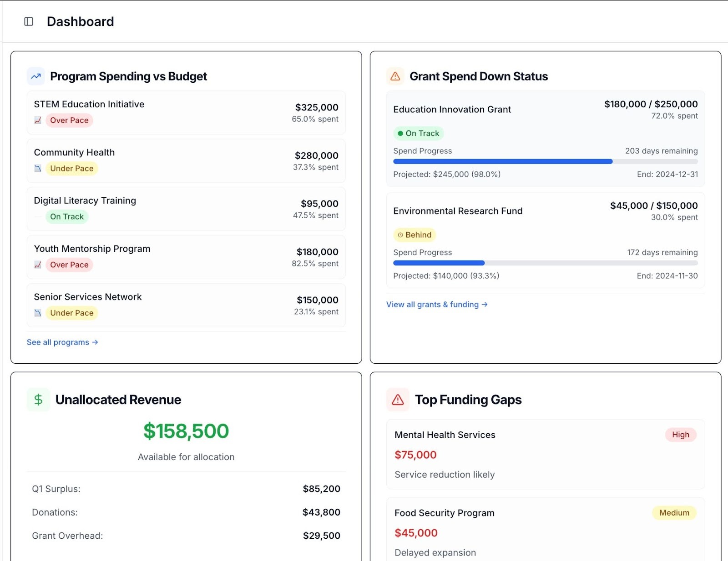Expand the Mental Health Services funding gap card
728x561 pixels.
(544, 455)
